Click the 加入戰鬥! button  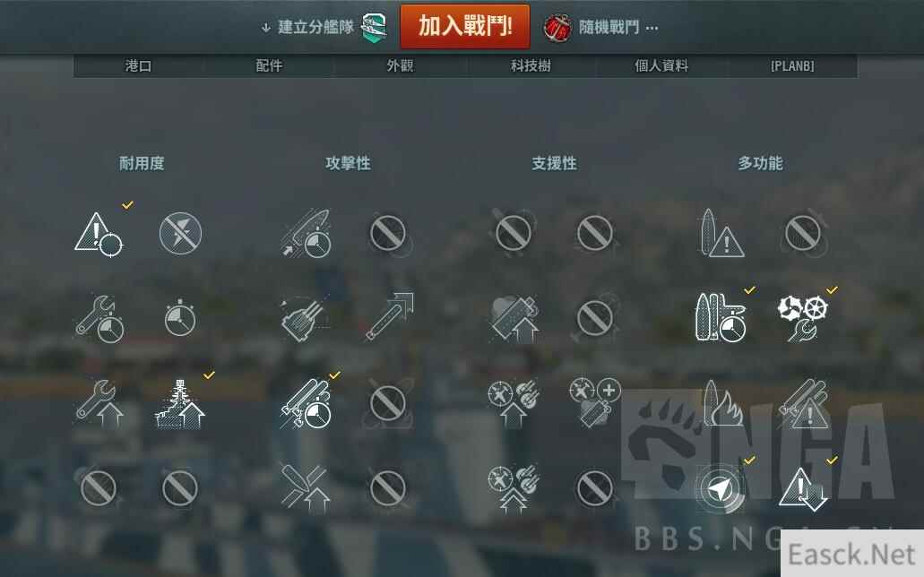[465, 27]
